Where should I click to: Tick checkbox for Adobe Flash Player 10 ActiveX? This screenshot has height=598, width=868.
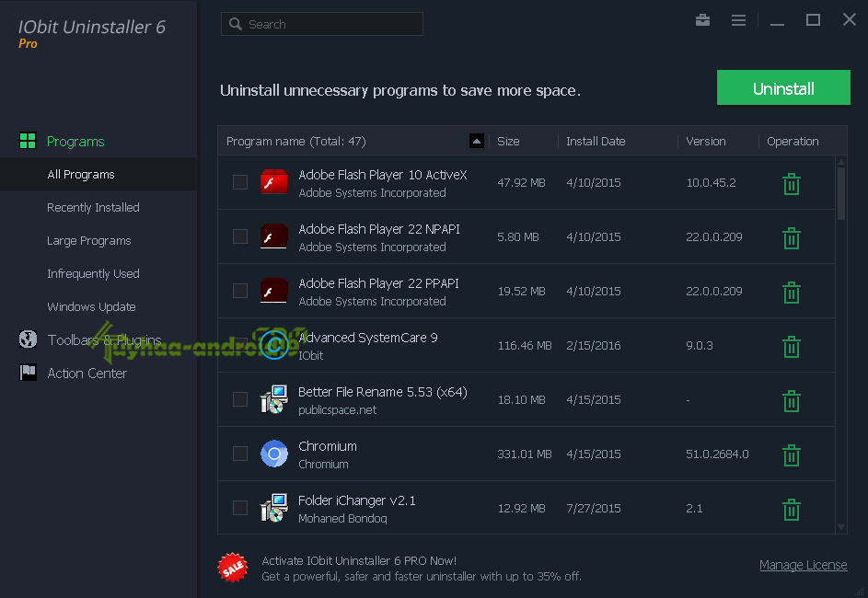point(240,182)
